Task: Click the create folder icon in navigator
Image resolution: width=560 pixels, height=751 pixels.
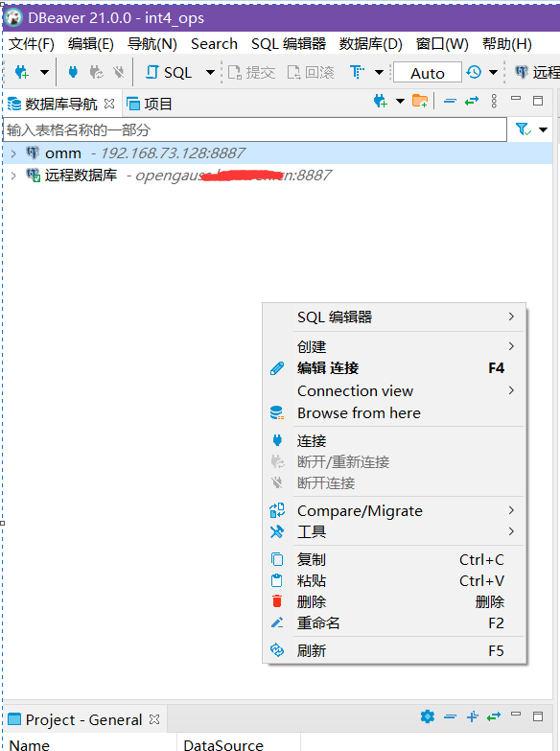Action: pos(420,101)
